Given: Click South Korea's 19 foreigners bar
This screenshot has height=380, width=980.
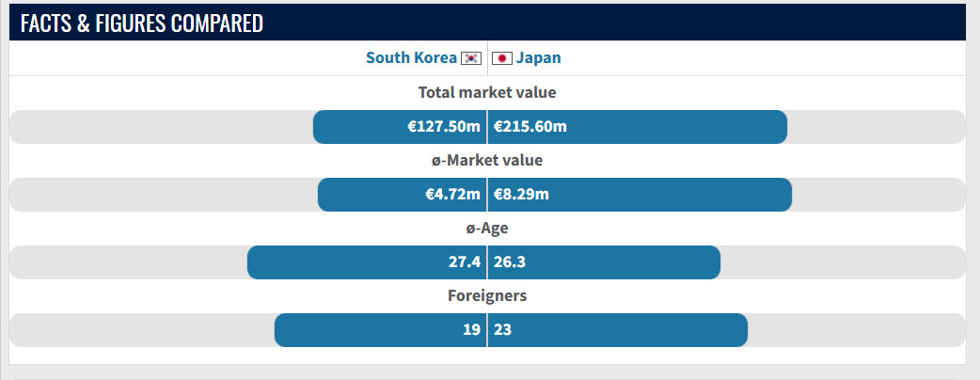Looking at the screenshot, I should click(380, 330).
